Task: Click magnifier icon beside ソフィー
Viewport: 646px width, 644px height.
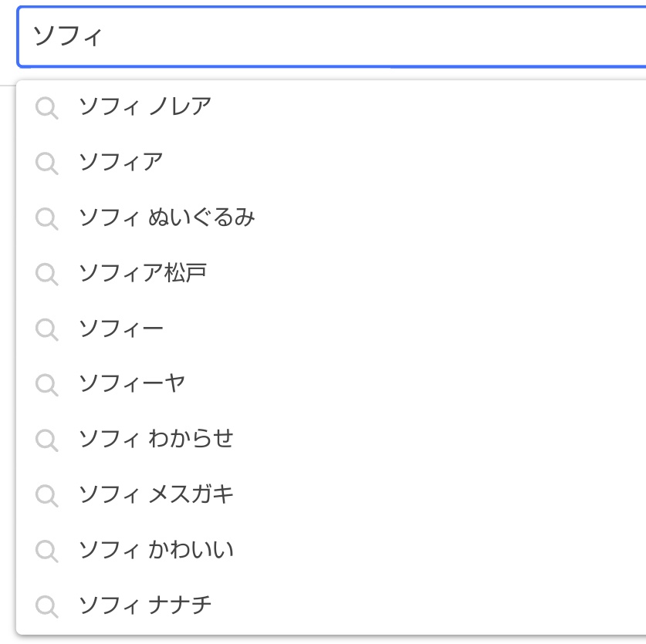Action: tap(46, 330)
